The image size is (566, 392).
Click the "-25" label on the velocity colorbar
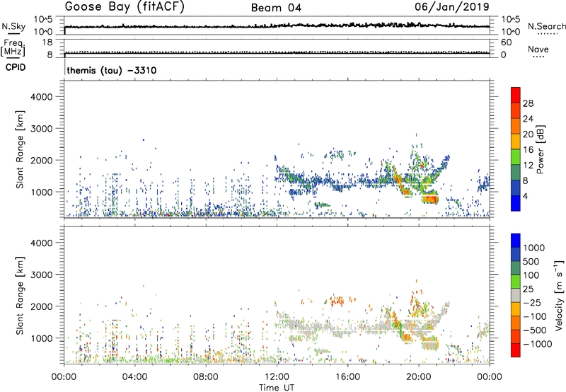532,303
